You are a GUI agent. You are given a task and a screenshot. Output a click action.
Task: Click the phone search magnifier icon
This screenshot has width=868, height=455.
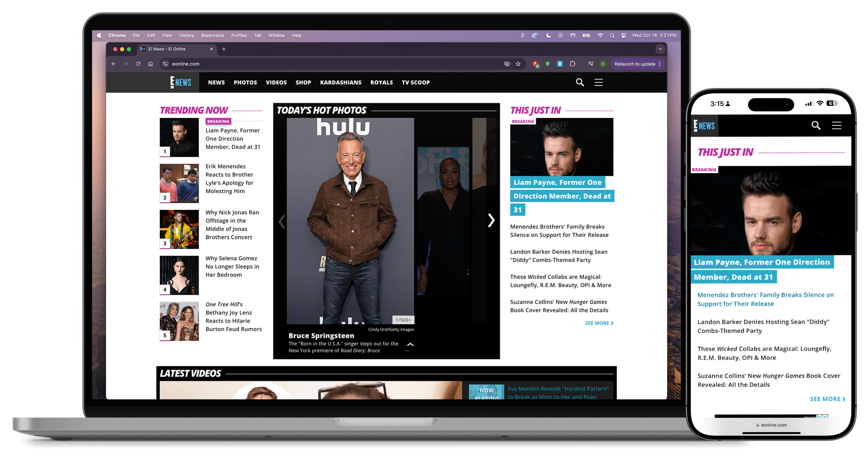pos(816,125)
